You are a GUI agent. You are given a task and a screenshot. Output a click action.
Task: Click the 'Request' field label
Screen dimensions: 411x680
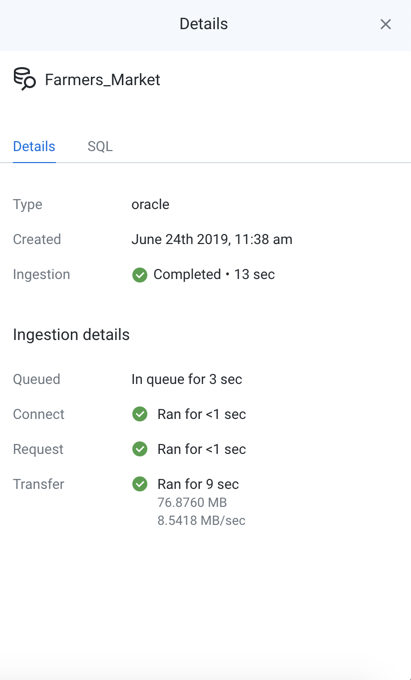(x=38, y=449)
